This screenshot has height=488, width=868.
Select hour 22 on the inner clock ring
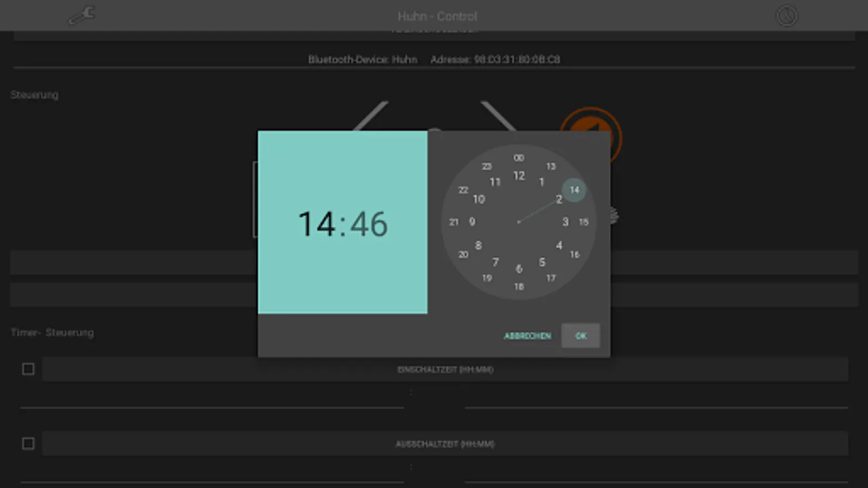(463, 190)
